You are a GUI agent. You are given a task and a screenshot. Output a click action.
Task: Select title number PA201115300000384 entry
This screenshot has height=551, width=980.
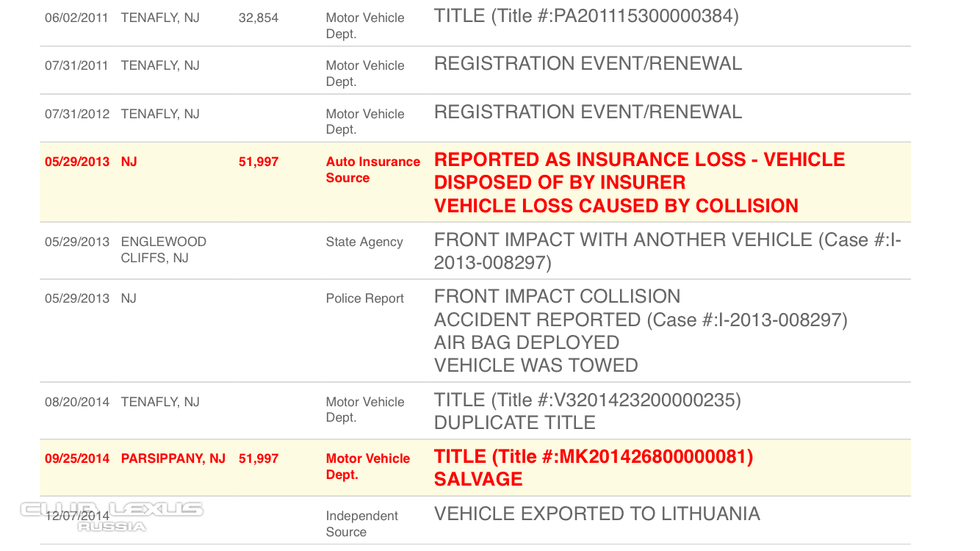coord(586,15)
